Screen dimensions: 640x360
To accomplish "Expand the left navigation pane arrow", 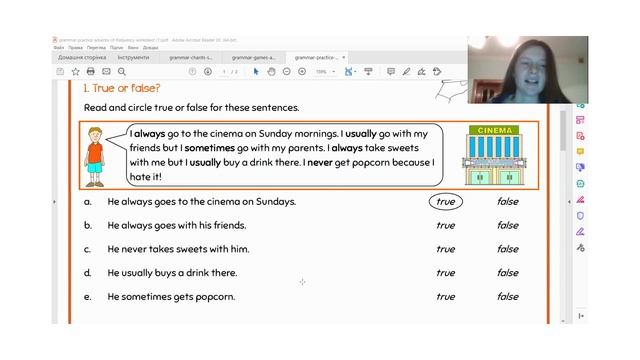I will pyautogui.click(x=55, y=202).
